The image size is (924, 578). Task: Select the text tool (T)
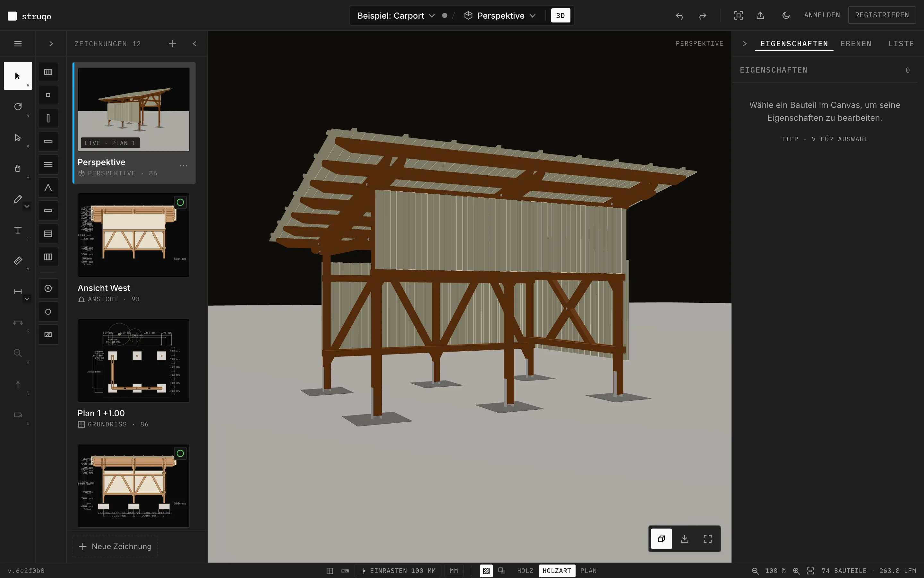18,230
